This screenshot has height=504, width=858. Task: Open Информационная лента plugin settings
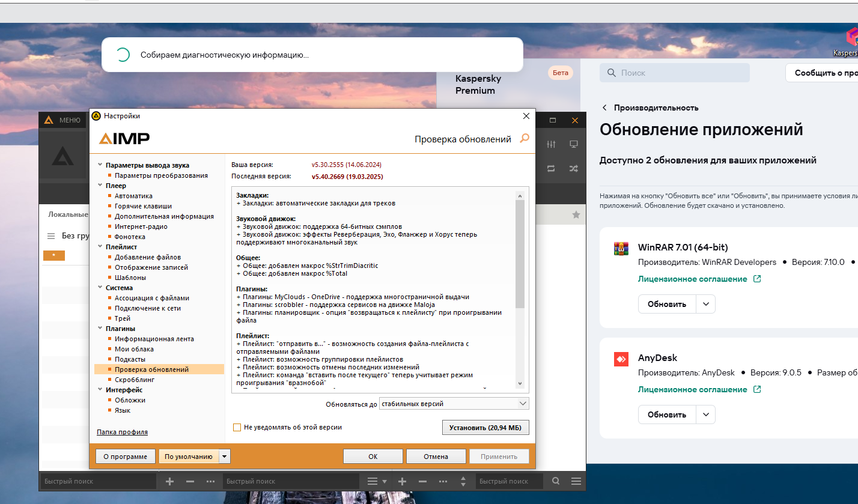click(154, 339)
